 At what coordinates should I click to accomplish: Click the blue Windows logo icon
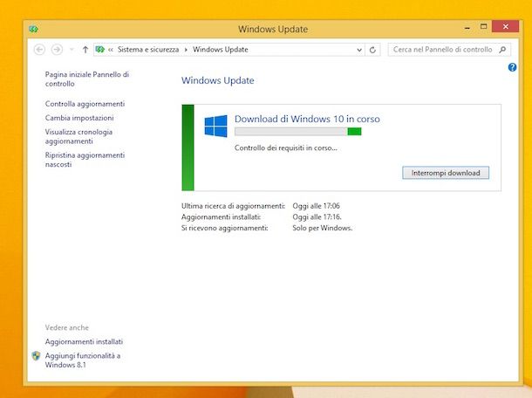tap(215, 126)
